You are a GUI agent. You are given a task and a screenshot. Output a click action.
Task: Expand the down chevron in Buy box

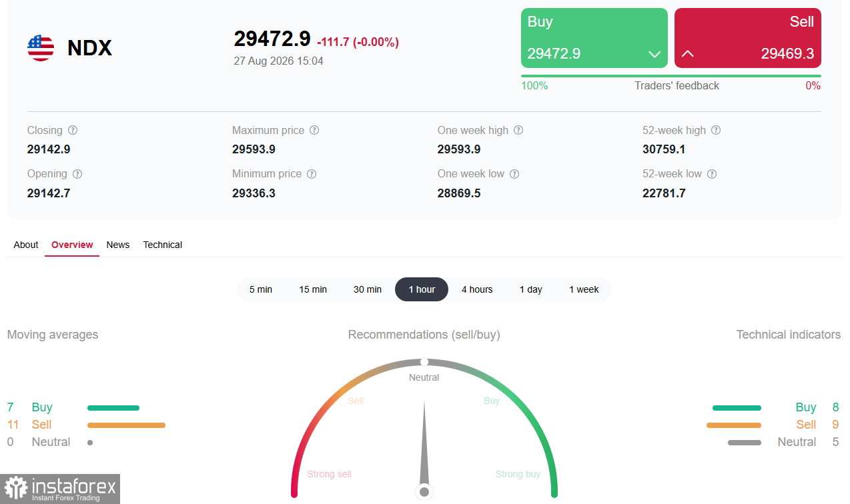pos(655,54)
